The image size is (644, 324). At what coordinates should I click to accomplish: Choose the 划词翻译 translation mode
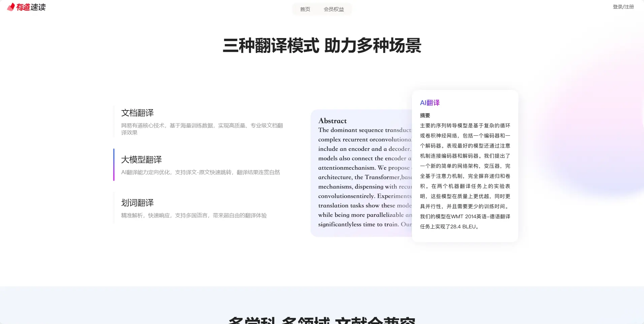click(x=137, y=202)
